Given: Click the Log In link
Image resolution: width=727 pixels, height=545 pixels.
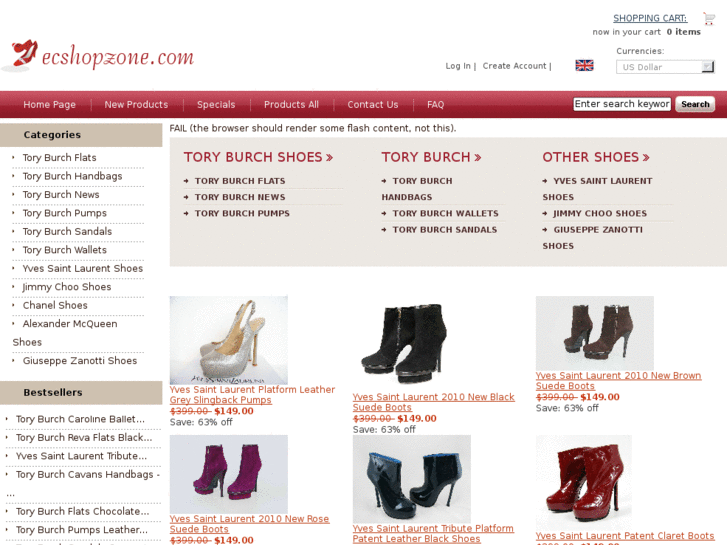Looking at the screenshot, I should 458,66.
